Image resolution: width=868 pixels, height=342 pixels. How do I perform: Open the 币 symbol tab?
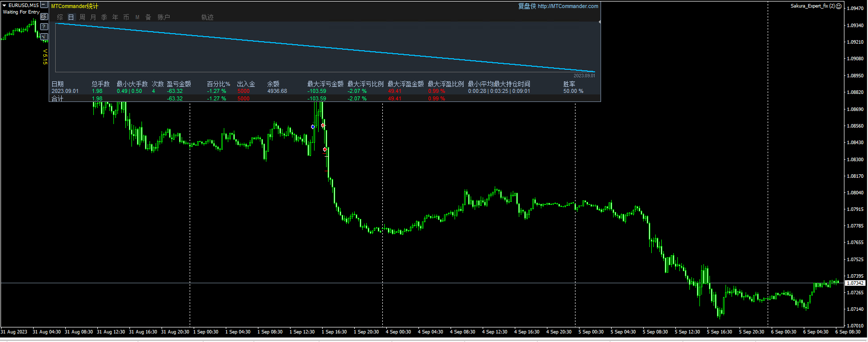tap(126, 17)
